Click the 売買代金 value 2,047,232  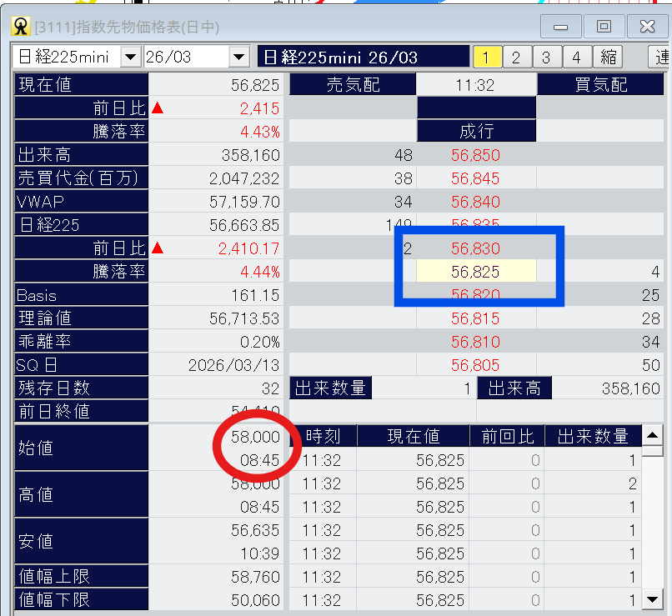click(244, 178)
